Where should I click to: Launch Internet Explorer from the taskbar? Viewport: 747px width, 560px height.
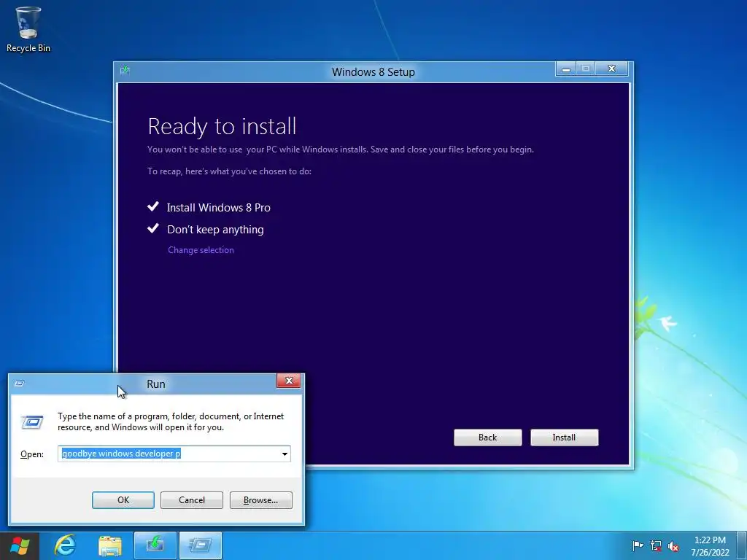tap(65, 545)
